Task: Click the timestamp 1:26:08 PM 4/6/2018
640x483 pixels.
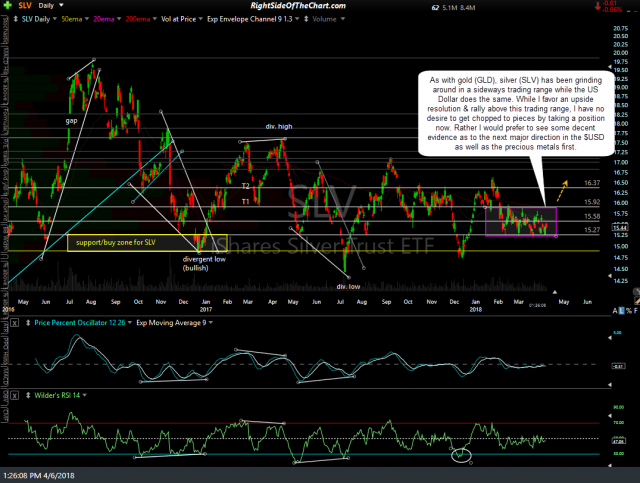Action: tap(39, 476)
